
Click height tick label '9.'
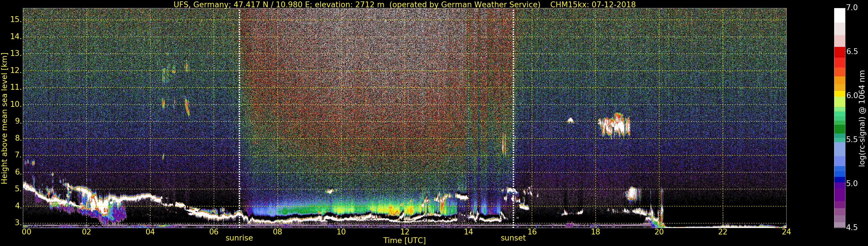point(18,121)
